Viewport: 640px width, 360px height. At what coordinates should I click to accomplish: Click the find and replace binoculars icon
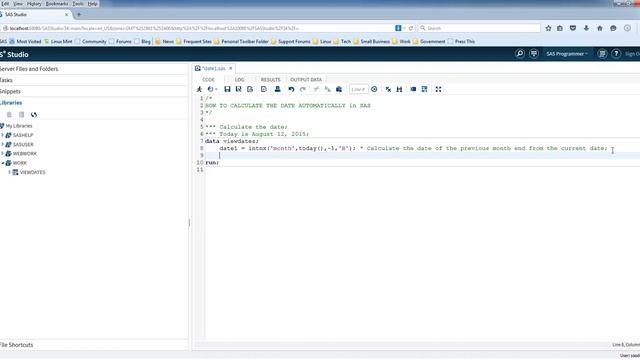pos(399,89)
